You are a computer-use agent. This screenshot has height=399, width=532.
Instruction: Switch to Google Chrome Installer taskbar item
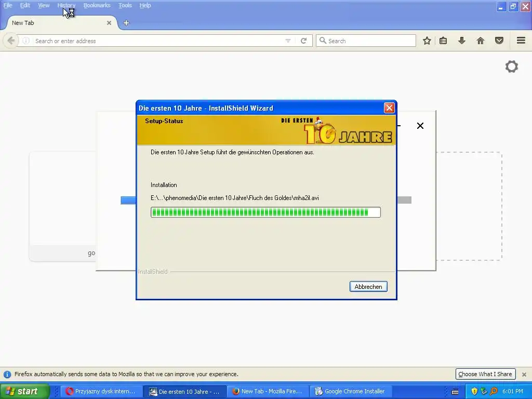(x=351, y=391)
